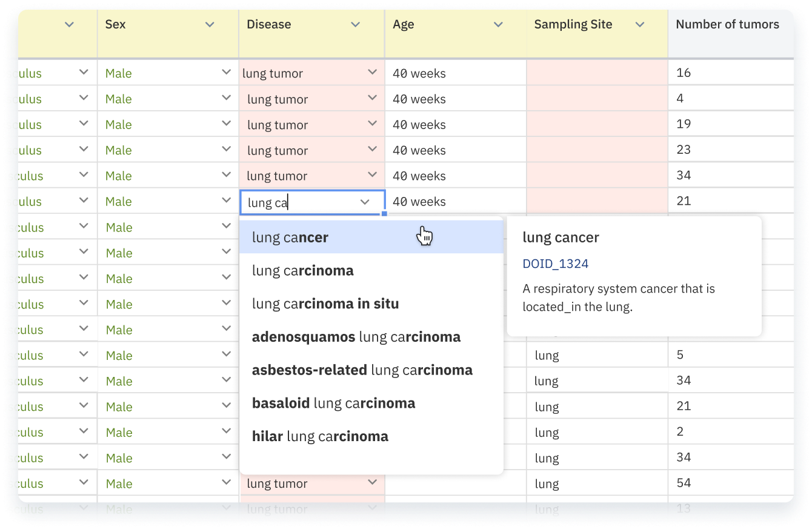Click the Sampling Site column header chevron
This screenshot has height=529, width=812.
639,25
